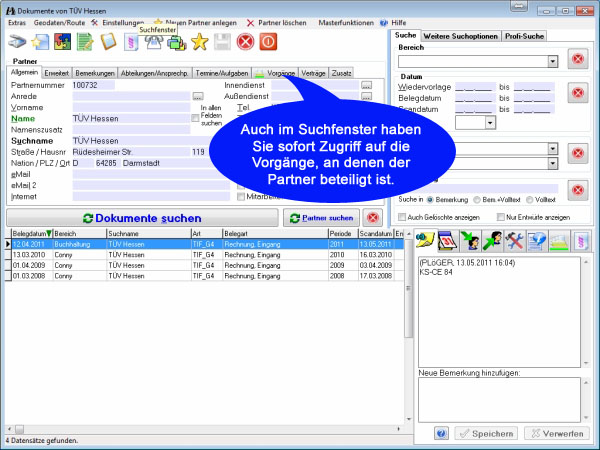600x450 pixels.
Task: Click the telephone toolbar icon
Action: [154, 42]
